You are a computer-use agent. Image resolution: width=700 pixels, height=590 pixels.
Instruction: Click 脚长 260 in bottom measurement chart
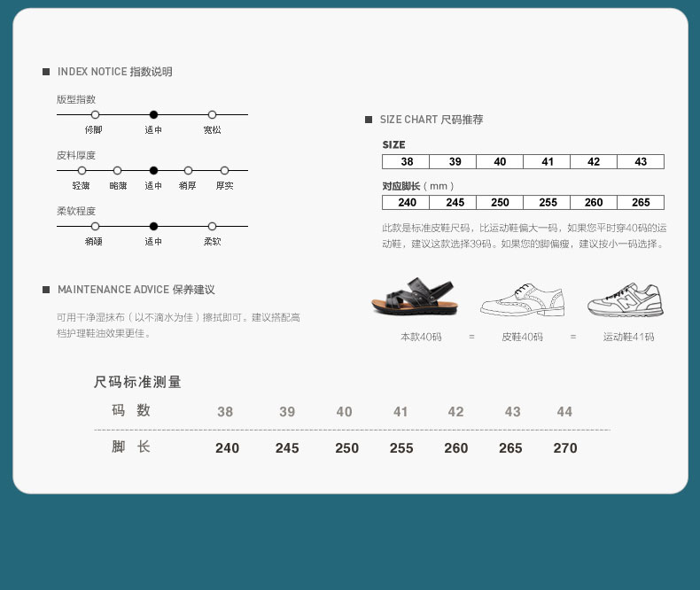coord(455,447)
